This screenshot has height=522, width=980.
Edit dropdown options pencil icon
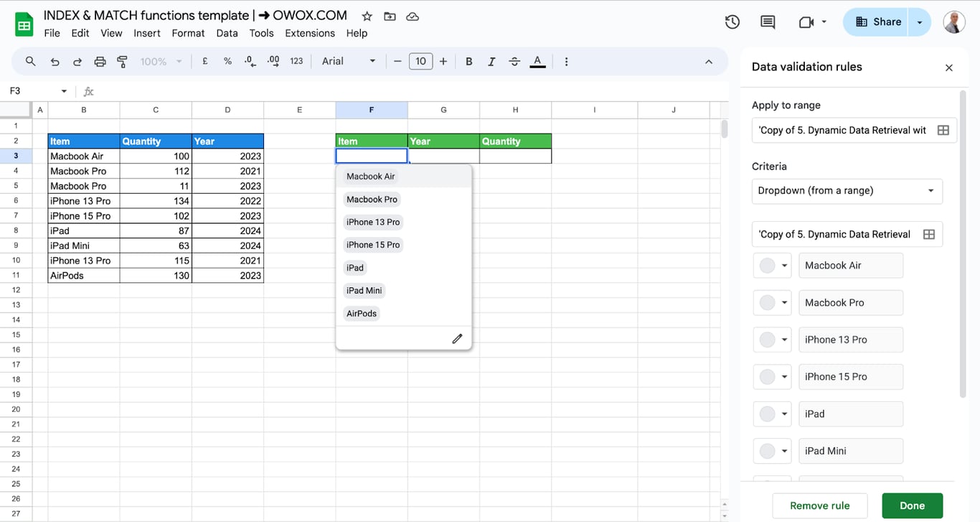[457, 339]
